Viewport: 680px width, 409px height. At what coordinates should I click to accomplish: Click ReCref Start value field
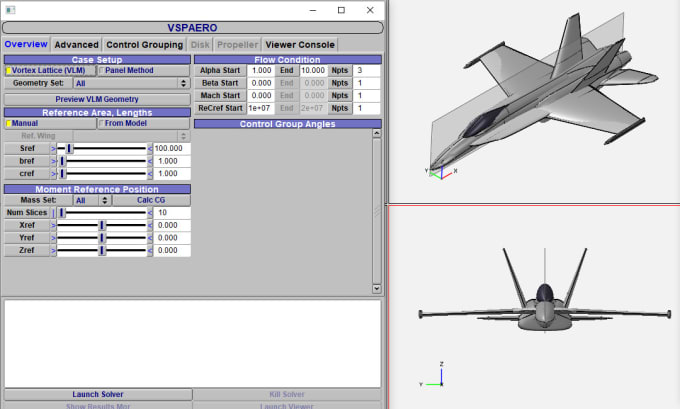coord(261,108)
